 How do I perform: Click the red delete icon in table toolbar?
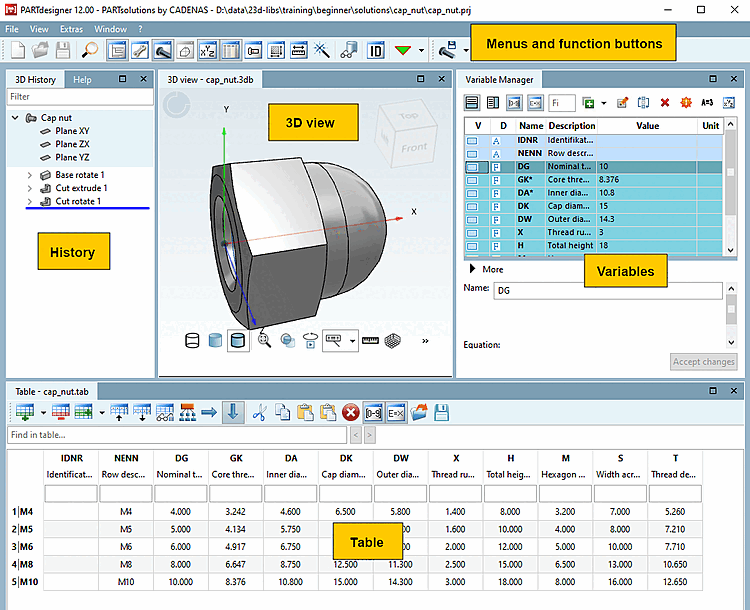click(x=351, y=411)
